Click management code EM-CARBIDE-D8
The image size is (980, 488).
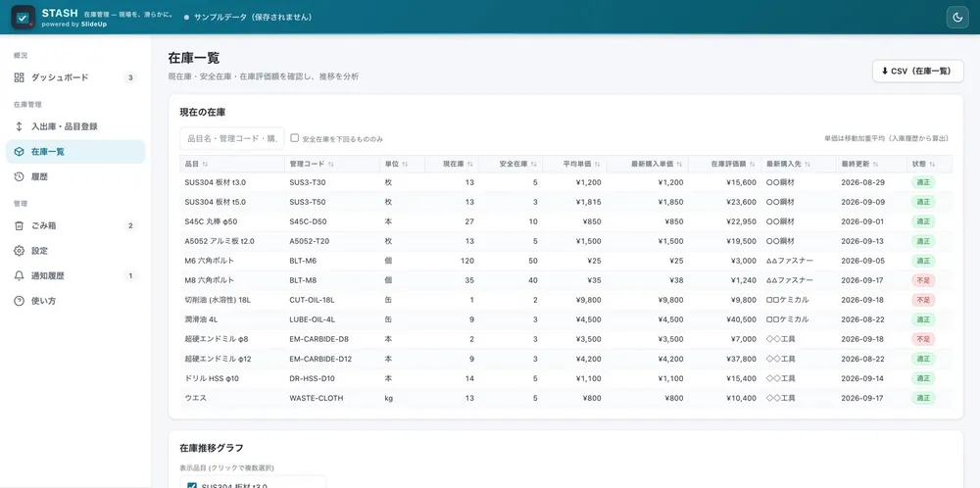(318, 339)
